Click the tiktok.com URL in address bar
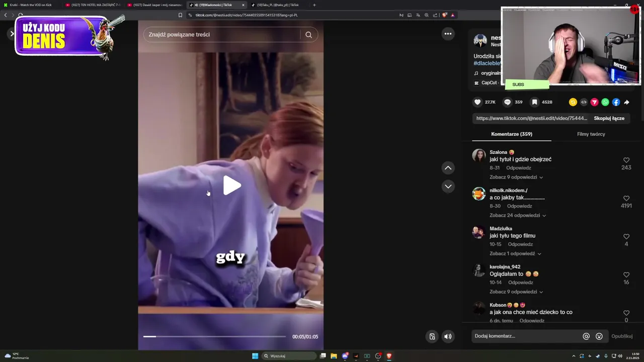The image size is (644, 362). [x=247, y=15]
